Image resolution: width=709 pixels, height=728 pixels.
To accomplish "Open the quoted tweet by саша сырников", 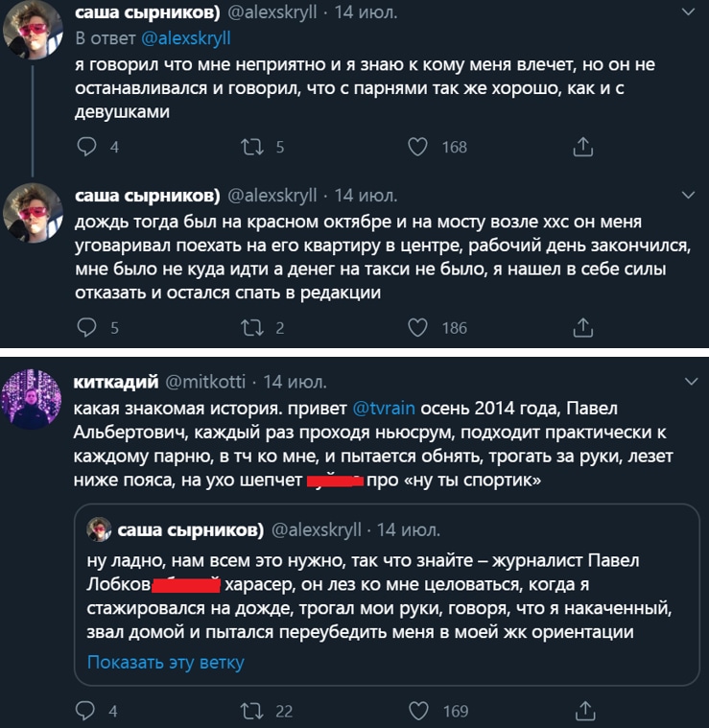I will pos(386,595).
